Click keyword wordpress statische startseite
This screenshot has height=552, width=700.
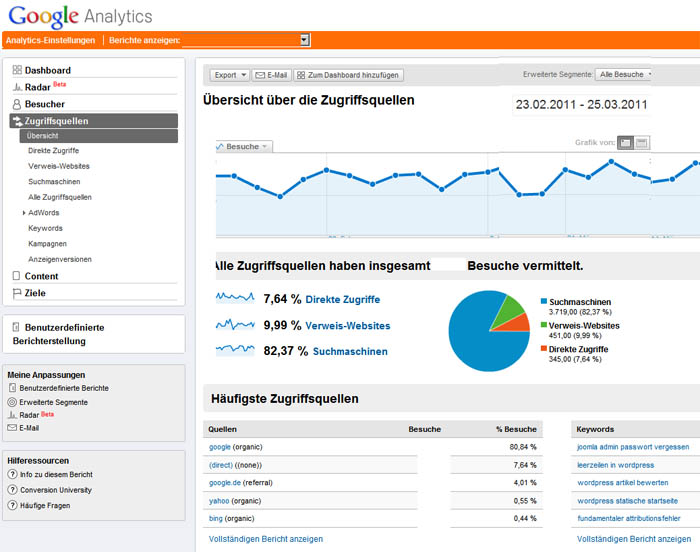(627, 501)
